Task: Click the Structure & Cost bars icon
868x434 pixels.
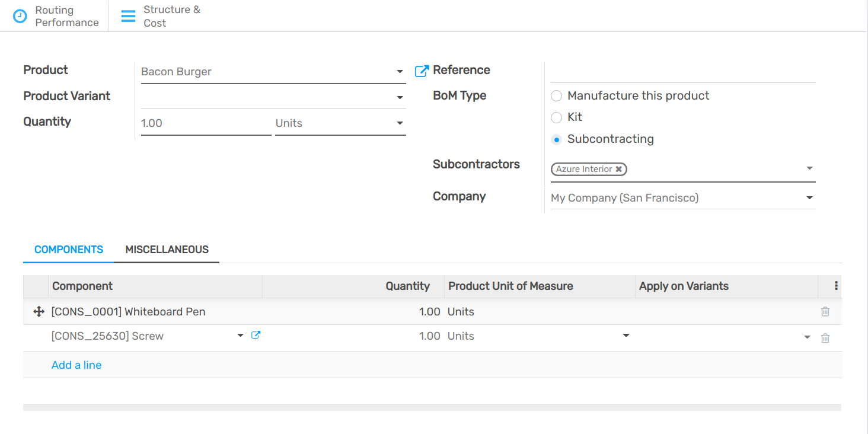Action: [x=128, y=16]
